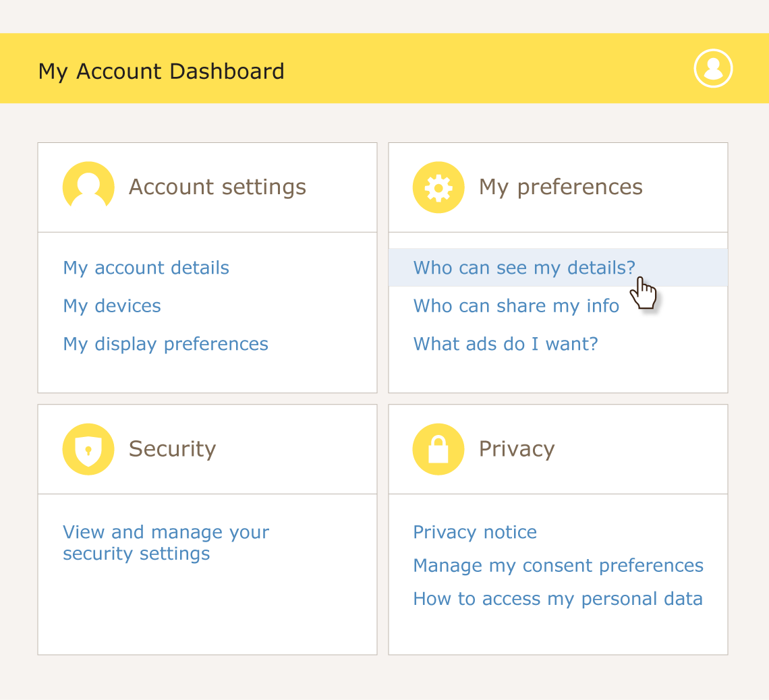This screenshot has width=769, height=700.
Task: Open the user profile icon in header
Action: (x=713, y=68)
